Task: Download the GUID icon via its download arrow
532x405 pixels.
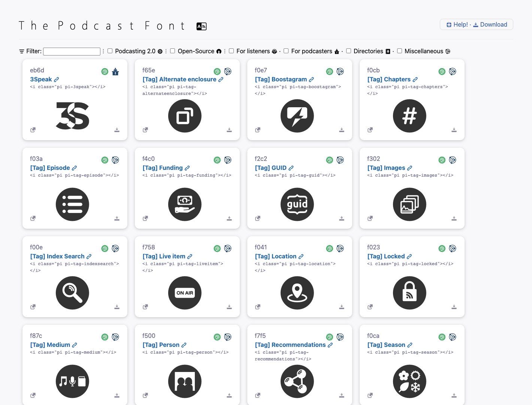Action: point(342,218)
